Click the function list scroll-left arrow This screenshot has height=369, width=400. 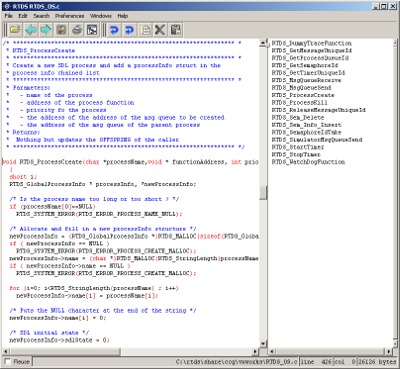point(273,351)
